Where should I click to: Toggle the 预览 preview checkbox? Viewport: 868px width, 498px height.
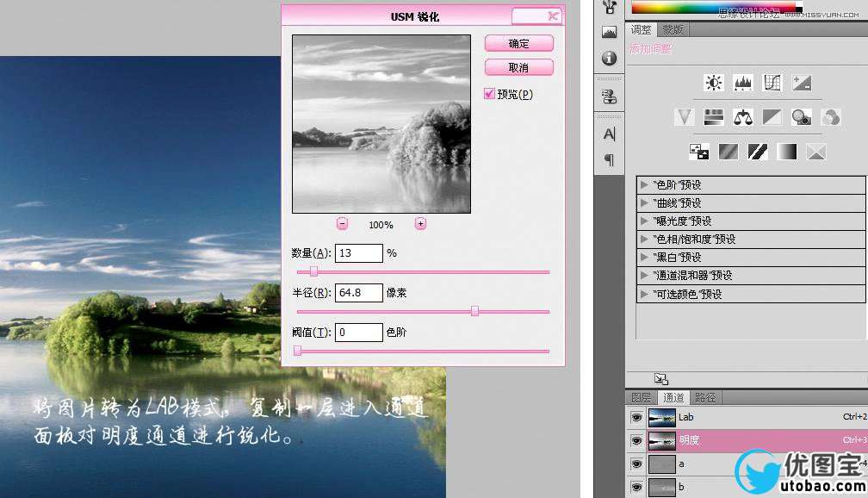pos(489,94)
